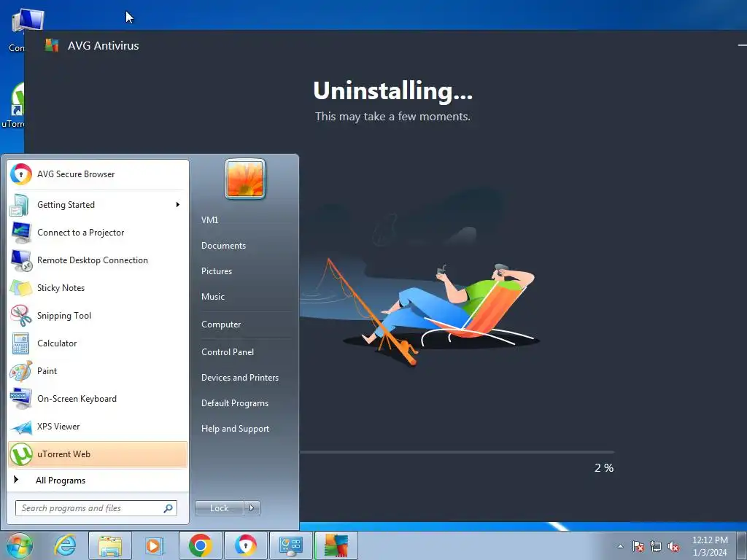The height and width of the screenshot is (560, 747).
Task: Open the shutdown options arrow beside Lock
Action: click(x=252, y=508)
